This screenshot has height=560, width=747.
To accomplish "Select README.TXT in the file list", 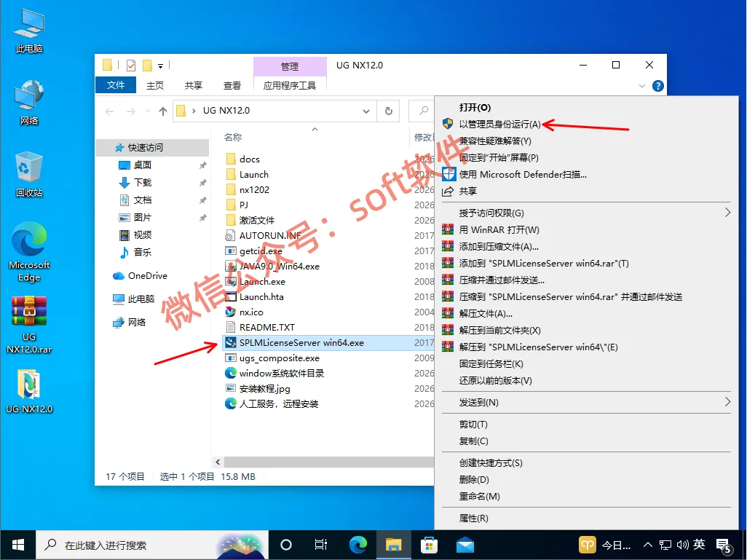I will coord(260,328).
